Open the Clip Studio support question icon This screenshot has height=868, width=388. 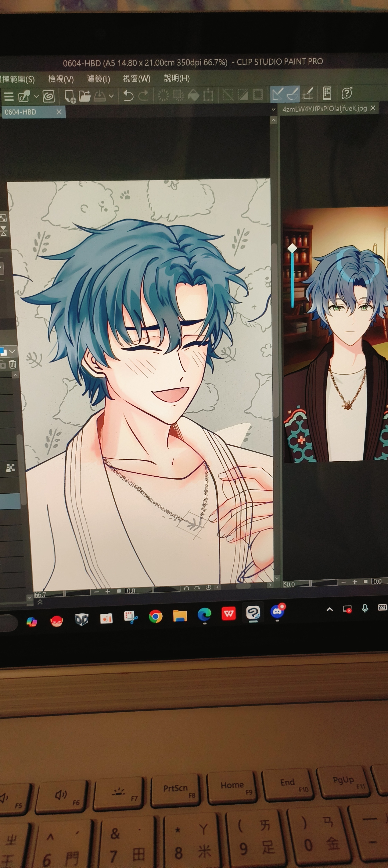[346, 93]
